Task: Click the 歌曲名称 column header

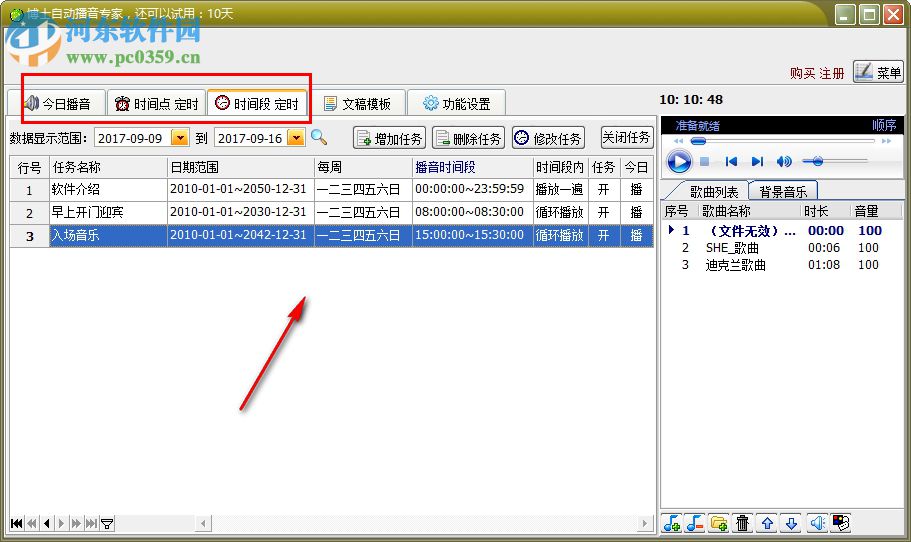Action: tap(748, 211)
